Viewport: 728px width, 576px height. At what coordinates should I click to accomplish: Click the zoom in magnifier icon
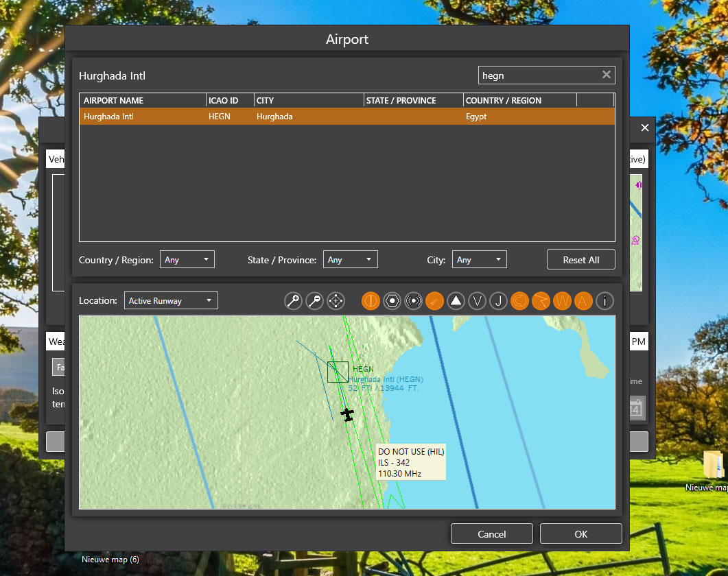coord(294,301)
